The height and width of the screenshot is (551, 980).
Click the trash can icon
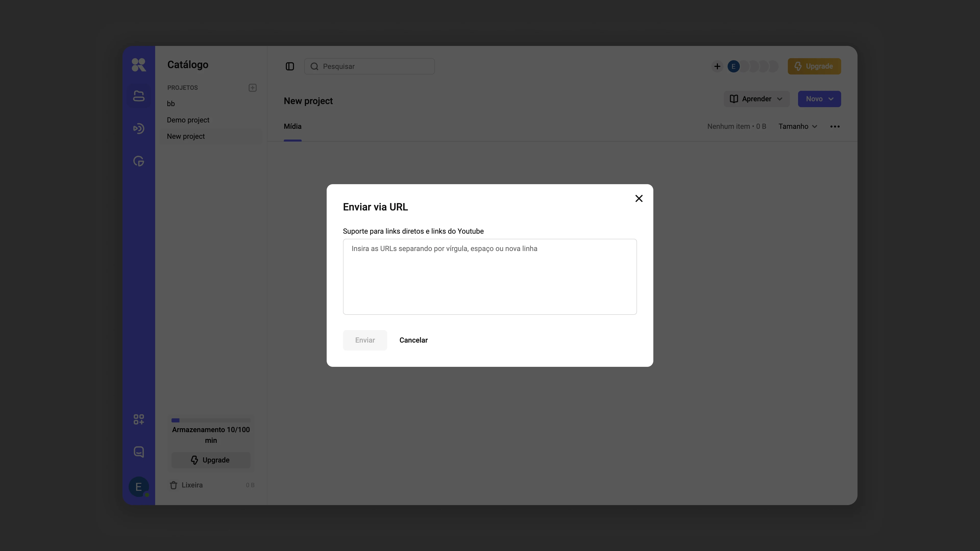174,485
